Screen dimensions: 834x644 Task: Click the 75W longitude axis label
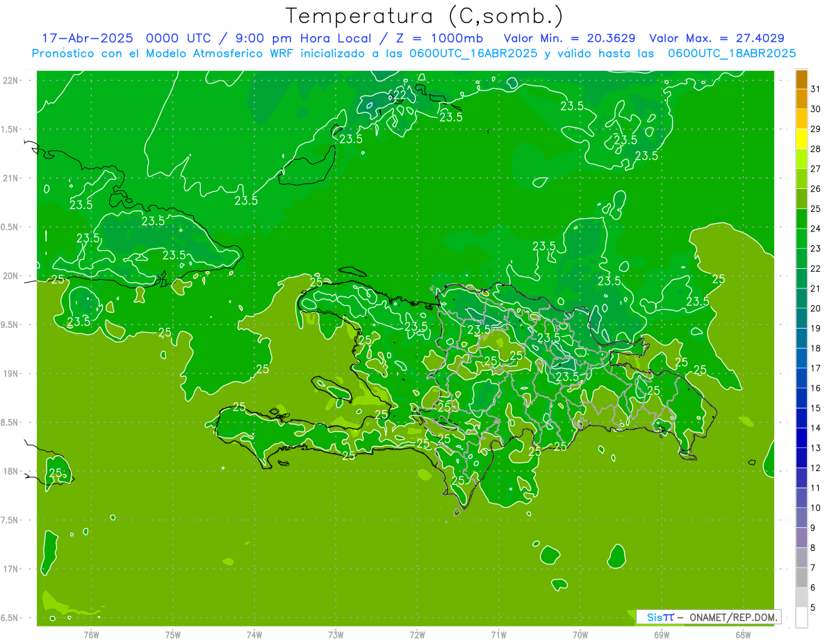coord(173,635)
